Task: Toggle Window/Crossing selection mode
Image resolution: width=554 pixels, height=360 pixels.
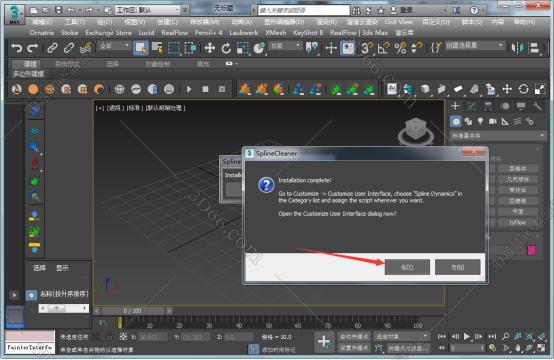Action: (x=190, y=48)
